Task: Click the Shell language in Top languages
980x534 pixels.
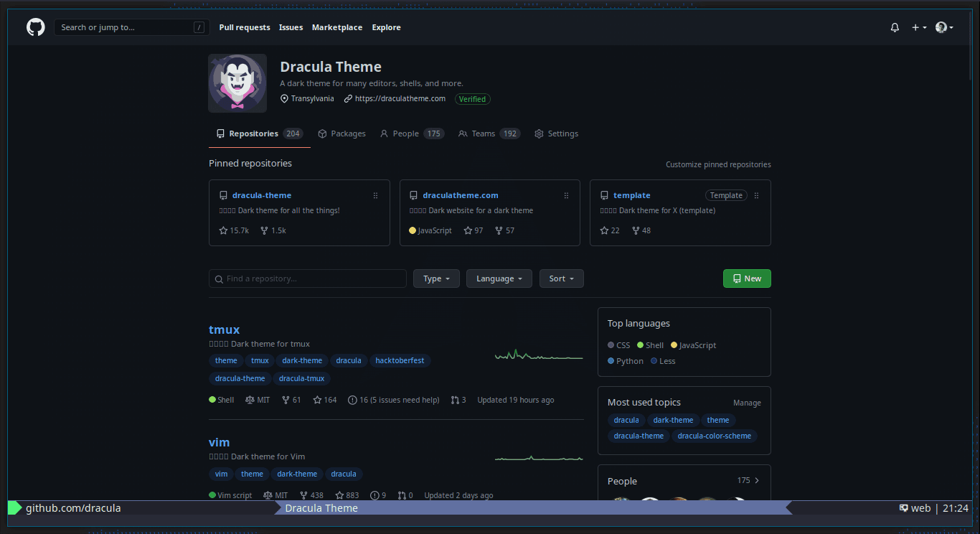Action: click(650, 345)
